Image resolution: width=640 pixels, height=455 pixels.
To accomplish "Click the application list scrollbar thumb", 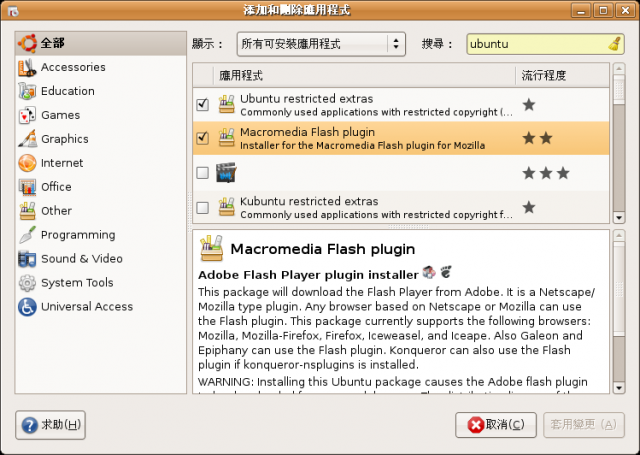I will coord(619,89).
